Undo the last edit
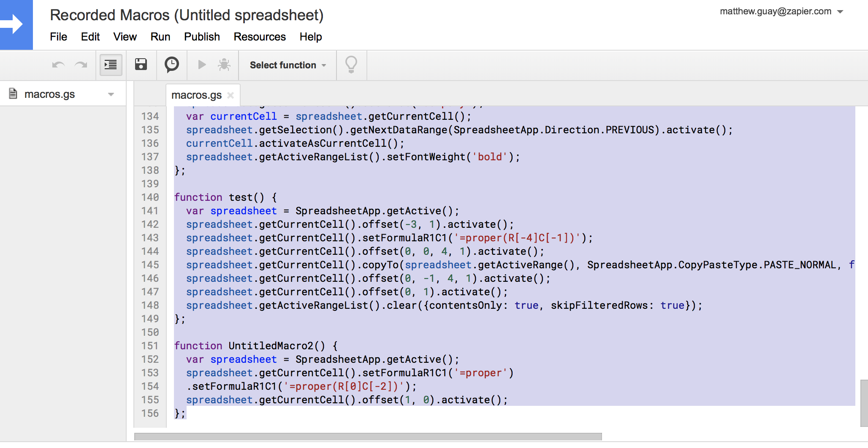The image size is (868, 448). coord(58,65)
